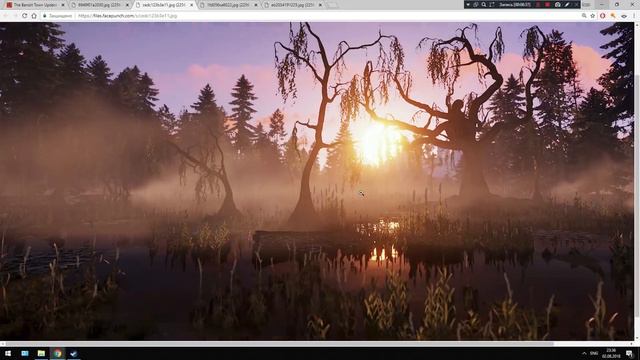
Task: Reload the current page
Action: pyautogui.click(x=24, y=16)
